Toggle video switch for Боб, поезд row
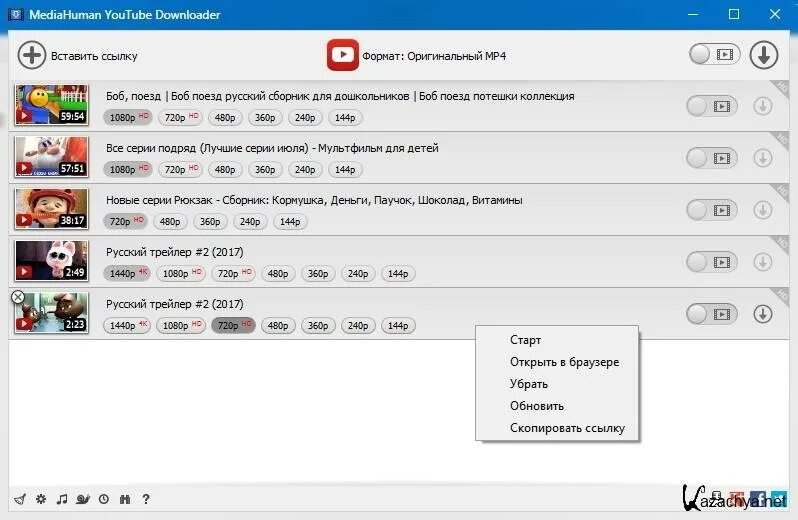Image resolution: width=798 pixels, height=520 pixels. pos(711,106)
